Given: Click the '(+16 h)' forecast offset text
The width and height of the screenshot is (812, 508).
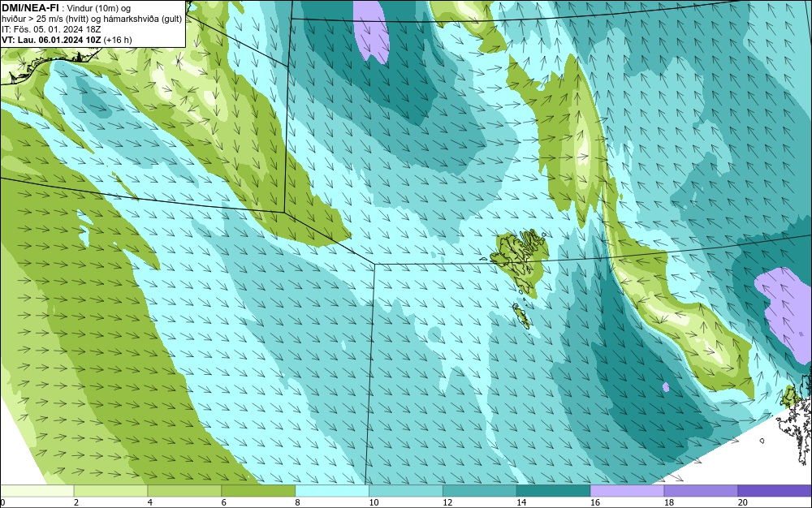Looking at the screenshot, I should point(118,39).
